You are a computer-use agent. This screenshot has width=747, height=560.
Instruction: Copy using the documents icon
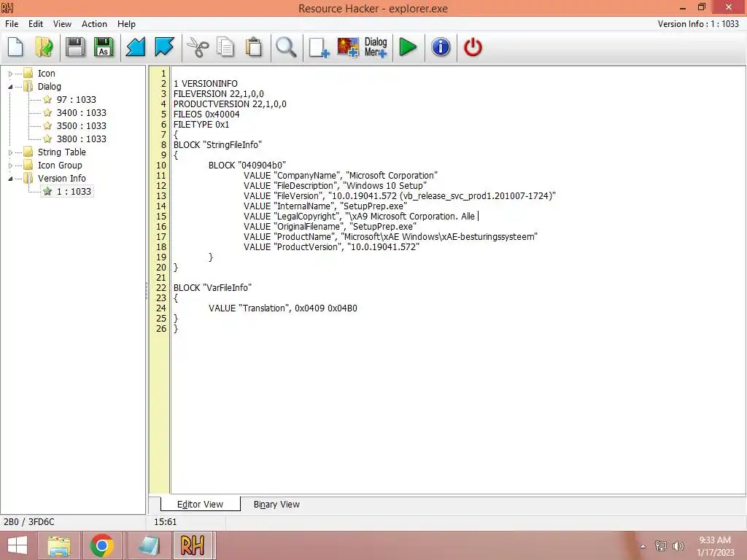coord(225,47)
